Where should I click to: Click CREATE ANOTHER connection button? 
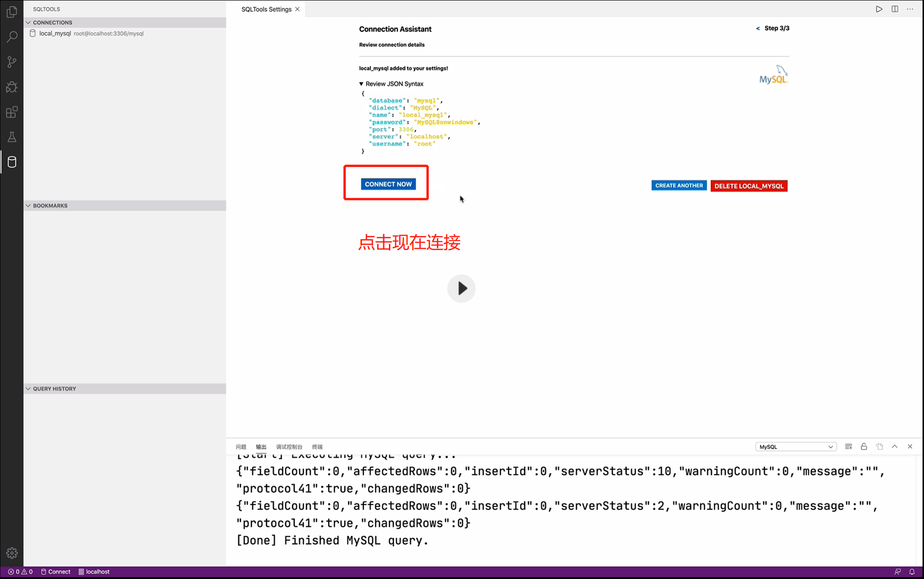(679, 186)
